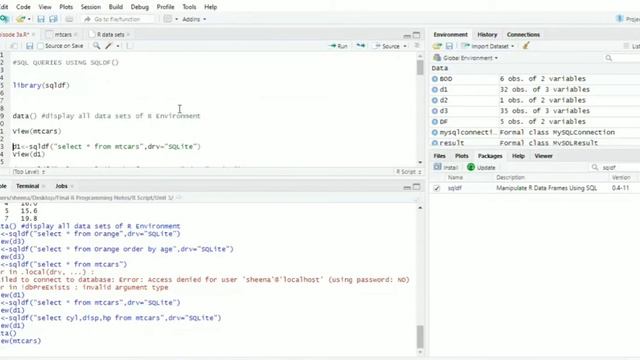Click the blue icon next to d1 data frame

(435, 89)
